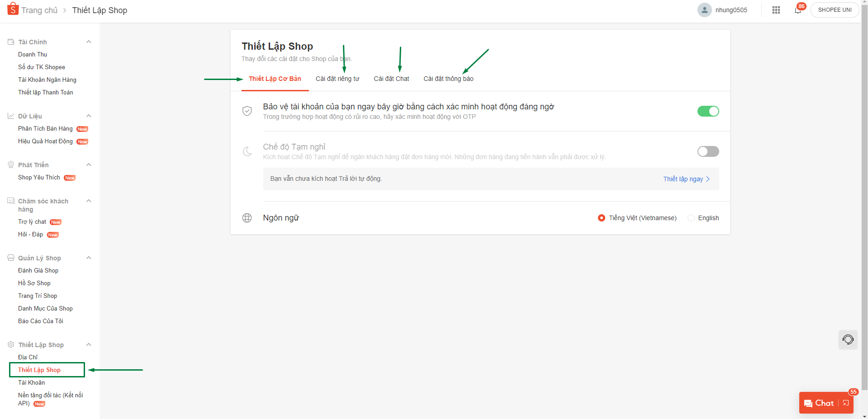Switch to the Cài đặt Chat tab
The image size is (868, 419).
[391, 78]
